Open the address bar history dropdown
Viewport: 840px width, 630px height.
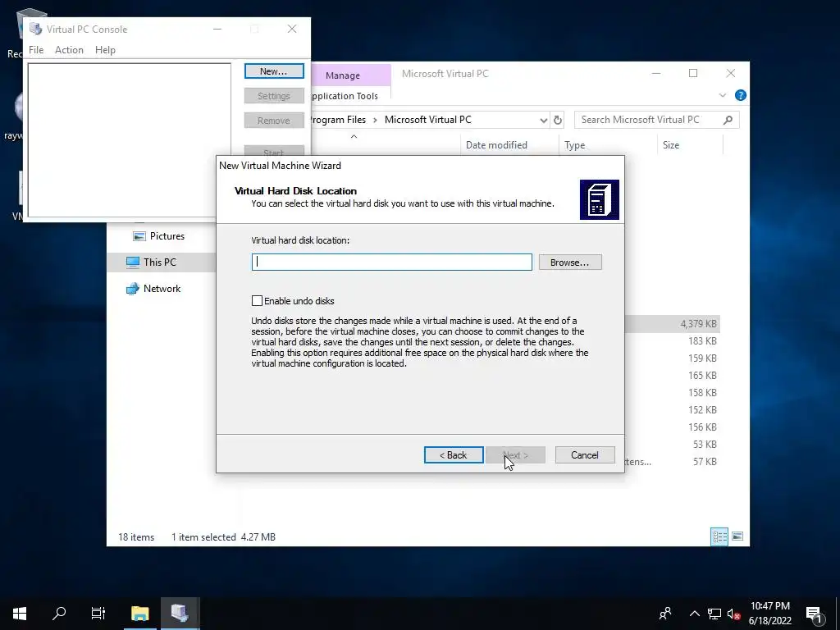(543, 120)
